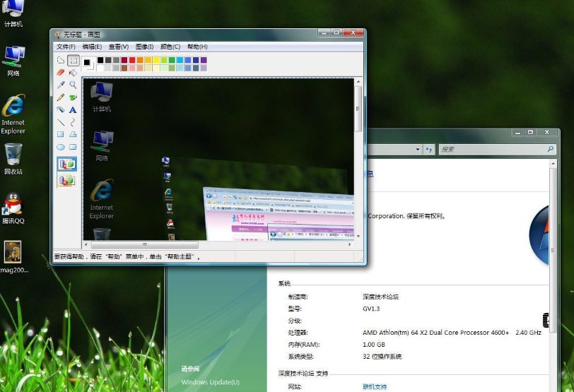Select the Magnifier tool in Paint
Viewport: 574px width, 392px height.
[x=74, y=85]
